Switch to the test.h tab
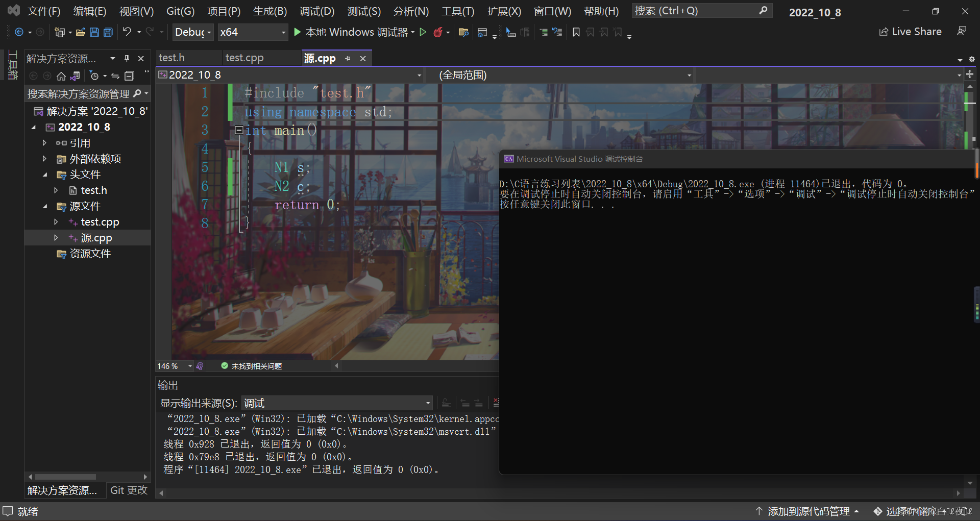 pos(171,58)
